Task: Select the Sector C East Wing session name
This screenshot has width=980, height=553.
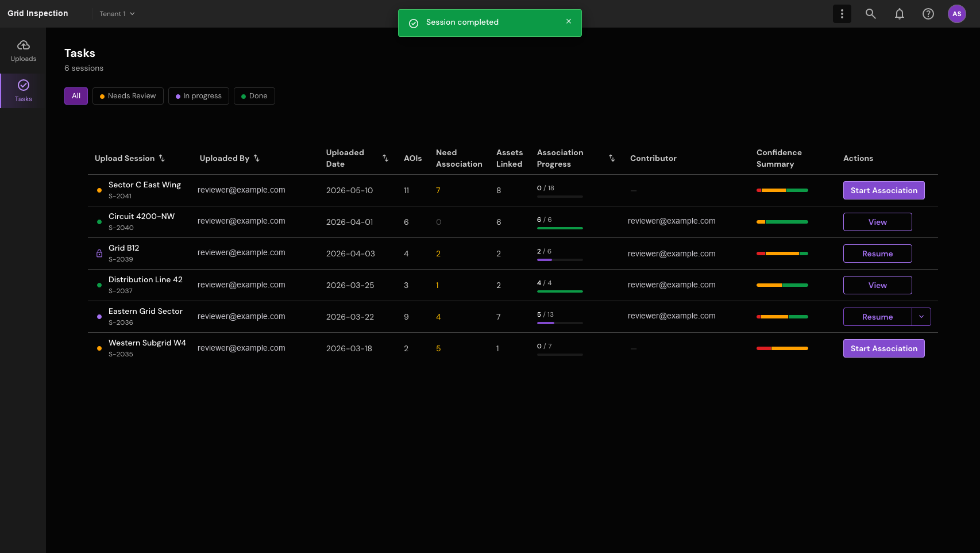Action: [x=145, y=185]
